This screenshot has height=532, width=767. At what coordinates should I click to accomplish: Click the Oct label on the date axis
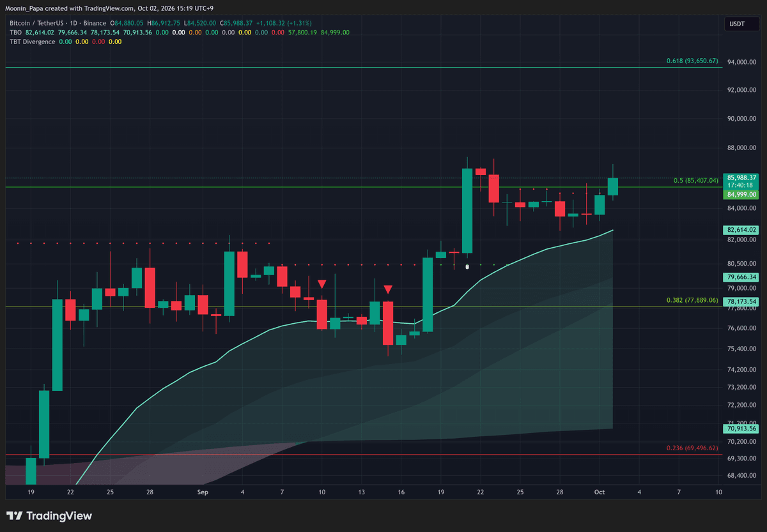pos(600,492)
